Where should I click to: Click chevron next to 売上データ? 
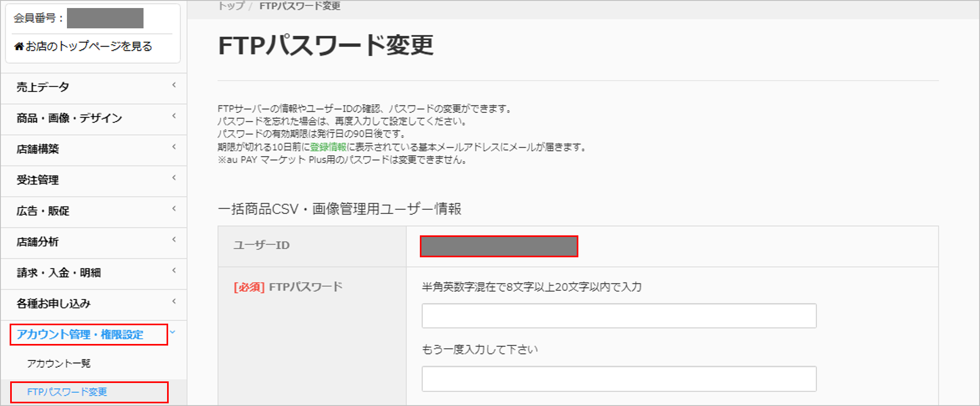pyautogui.click(x=174, y=85)
